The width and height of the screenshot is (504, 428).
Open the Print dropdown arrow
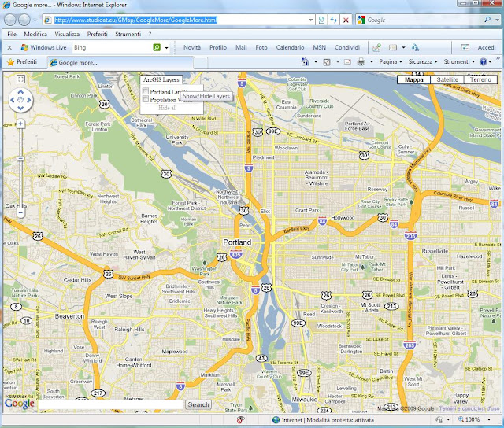[372, 61]
